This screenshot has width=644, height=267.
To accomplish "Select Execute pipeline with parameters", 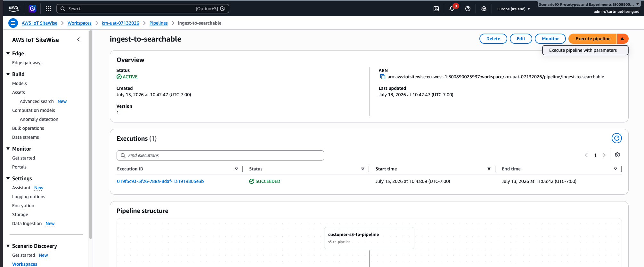I will (585, 50).
